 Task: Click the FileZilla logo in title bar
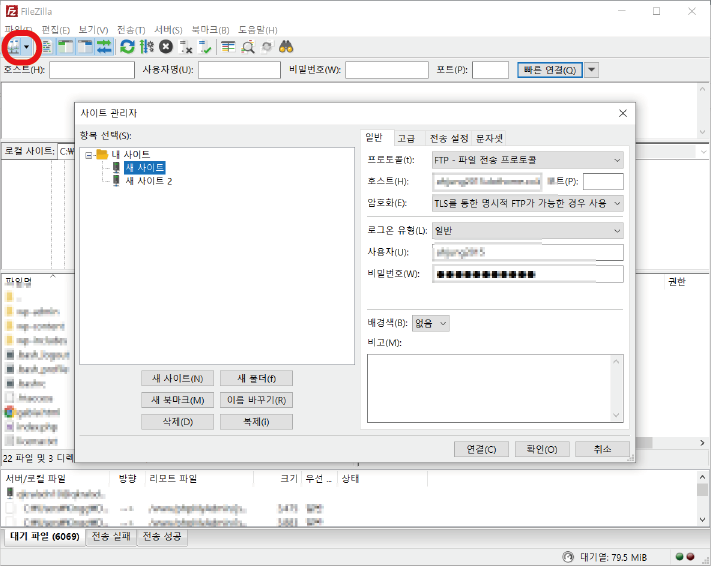point(11,11)
